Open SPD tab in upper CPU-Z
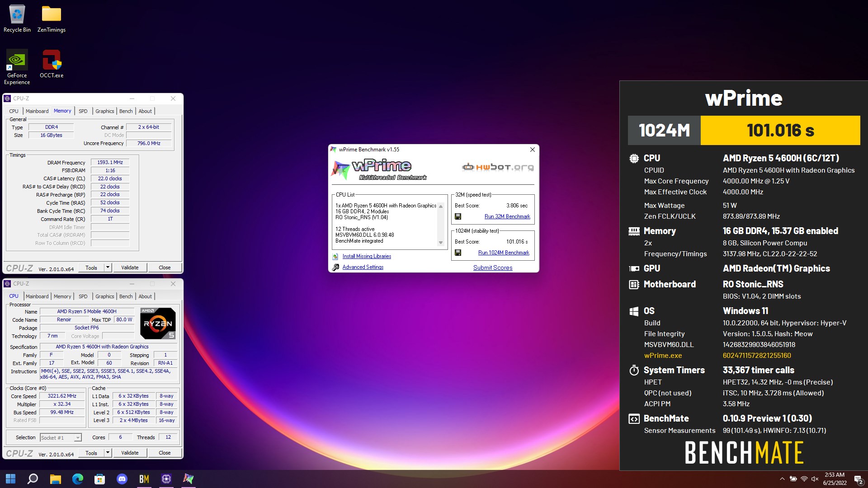Image resolution: width=868 pixels, height=488 pixels. pyautogui.click(x=83, y=111)
